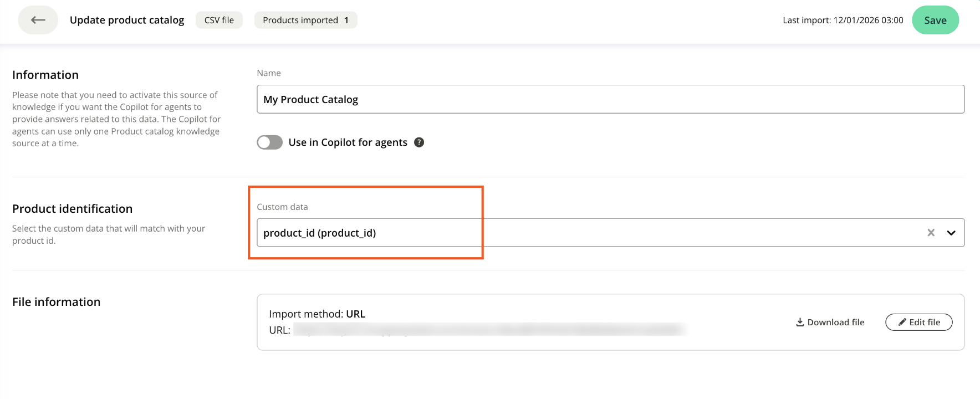Click the Download file link
Screen dimensions: 980x399
tap(835, 322)
